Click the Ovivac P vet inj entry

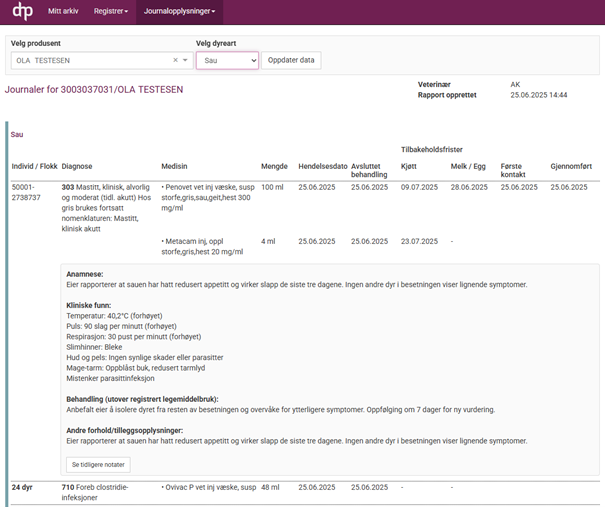pos(205,487)
